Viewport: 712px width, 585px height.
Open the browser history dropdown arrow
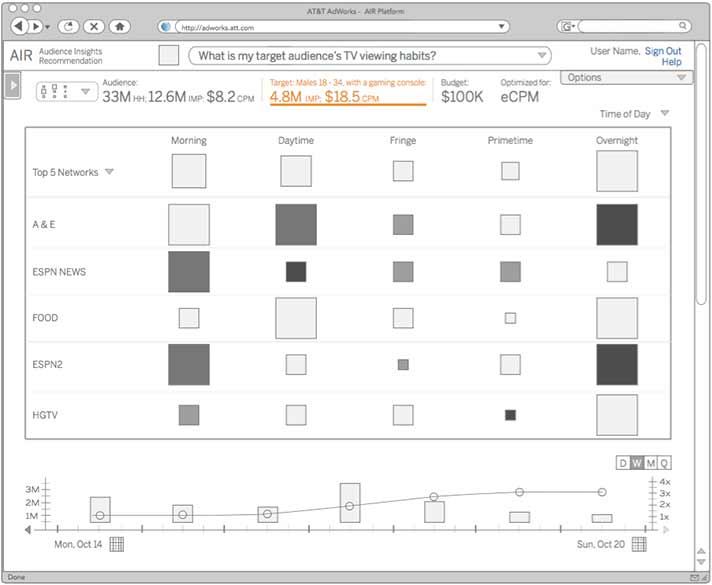48,27
